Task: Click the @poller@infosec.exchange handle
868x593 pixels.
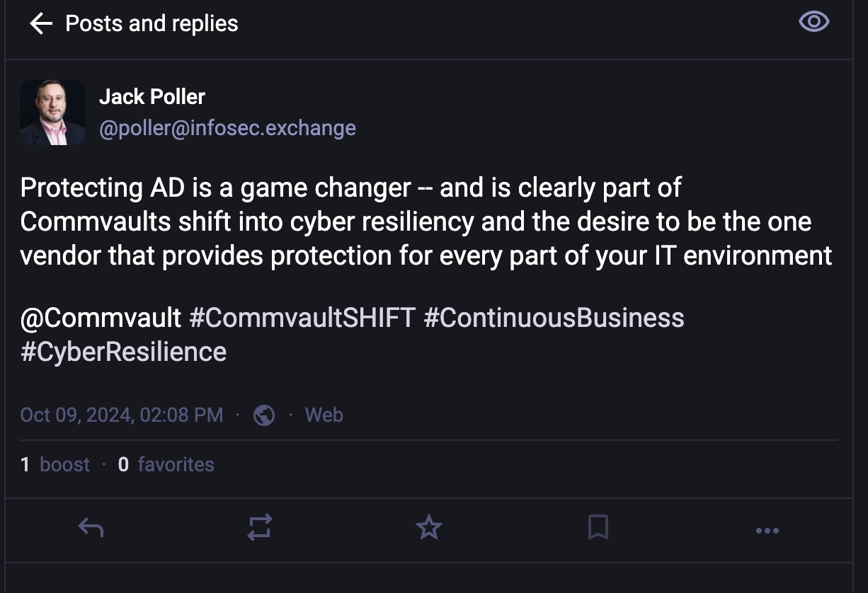Action: [x=227, y=128]
